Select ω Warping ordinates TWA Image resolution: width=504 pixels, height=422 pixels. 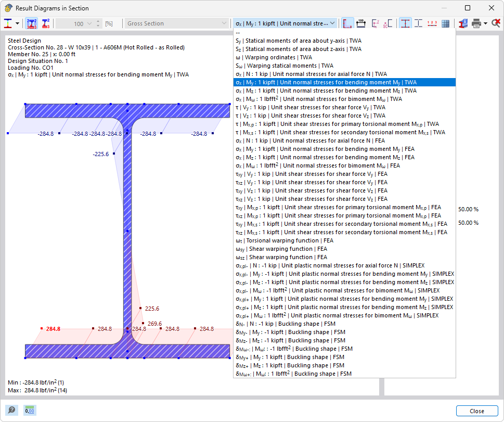click(x=344, y=58)
